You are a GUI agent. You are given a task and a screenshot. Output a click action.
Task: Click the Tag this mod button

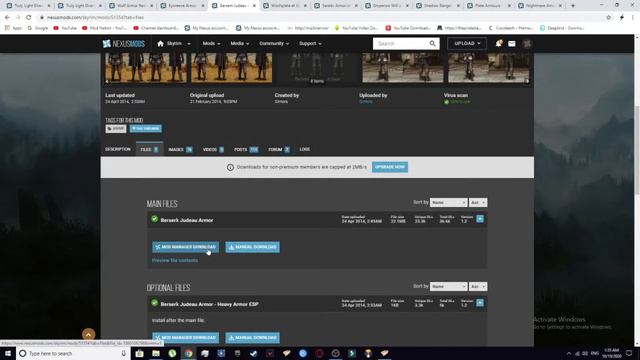tap(146, 129)
